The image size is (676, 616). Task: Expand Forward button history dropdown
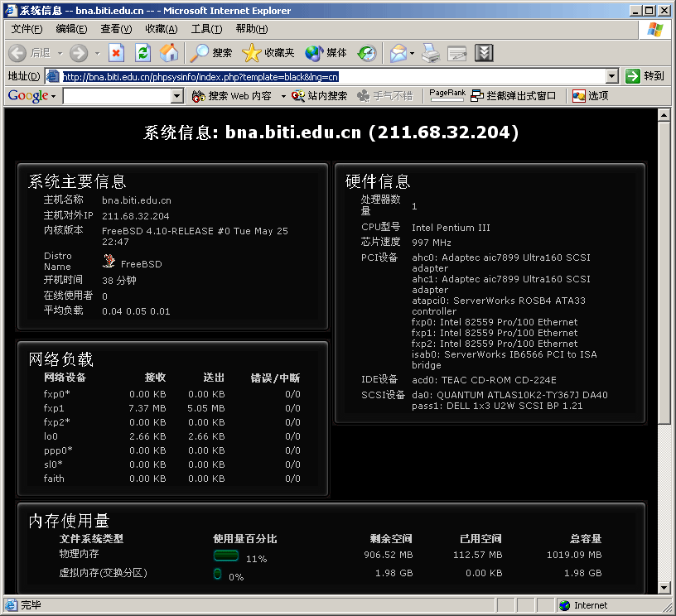coord(98,54)
